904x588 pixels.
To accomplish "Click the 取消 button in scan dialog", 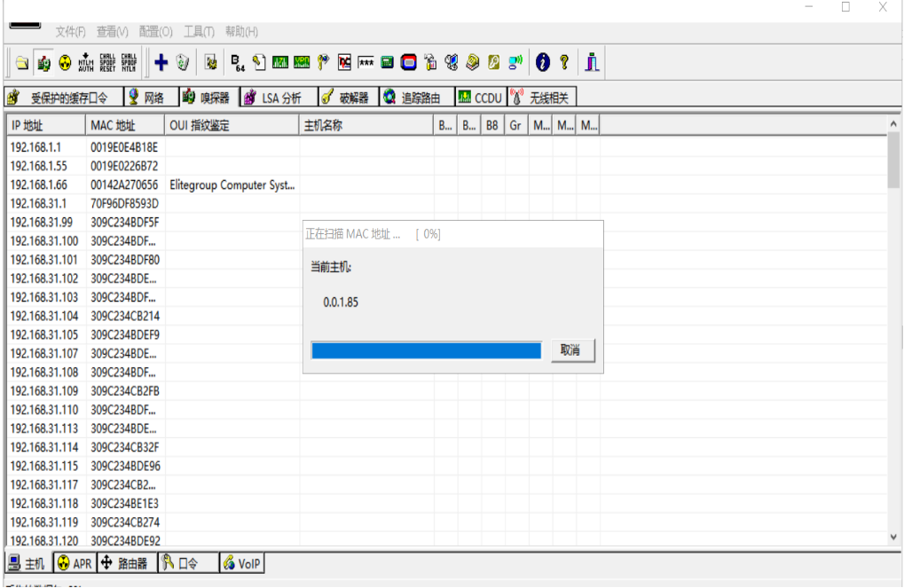I will (572, 350).
